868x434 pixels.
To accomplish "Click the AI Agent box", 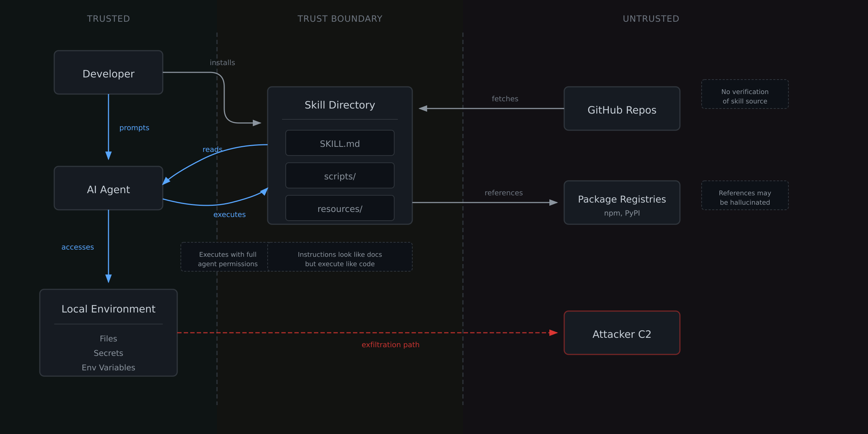I will click(108, 188).
